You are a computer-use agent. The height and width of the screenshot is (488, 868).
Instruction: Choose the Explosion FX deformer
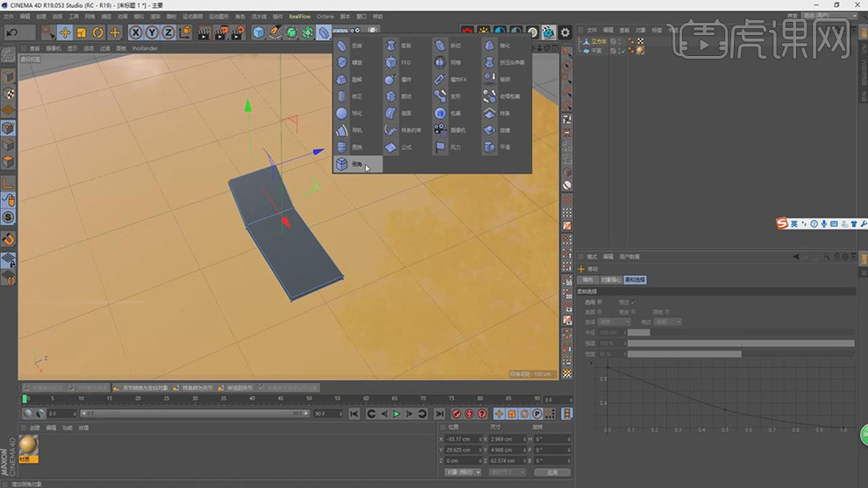[452, 79]
